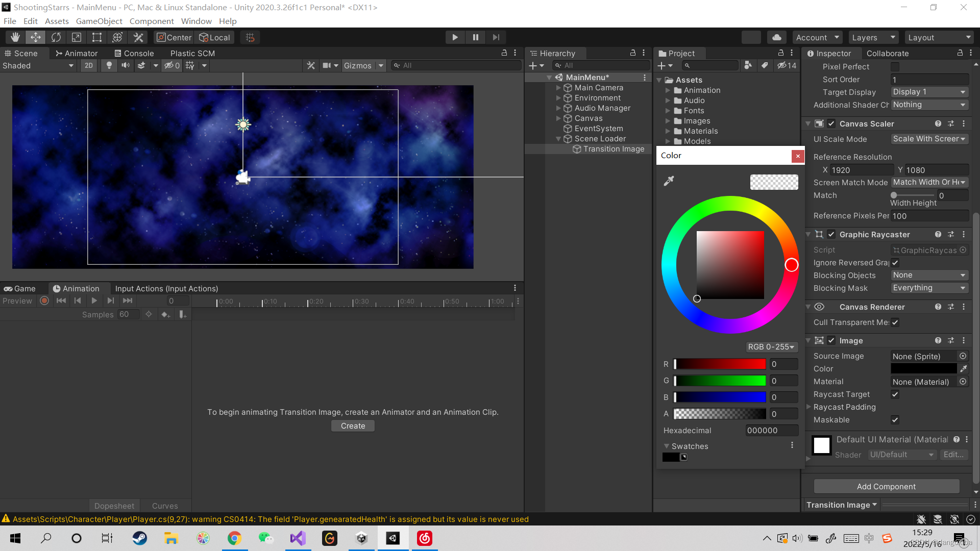This screenshot has height=551, width=980.
Task: Toggle the 2D scene view mode
Action: (89, 65)
